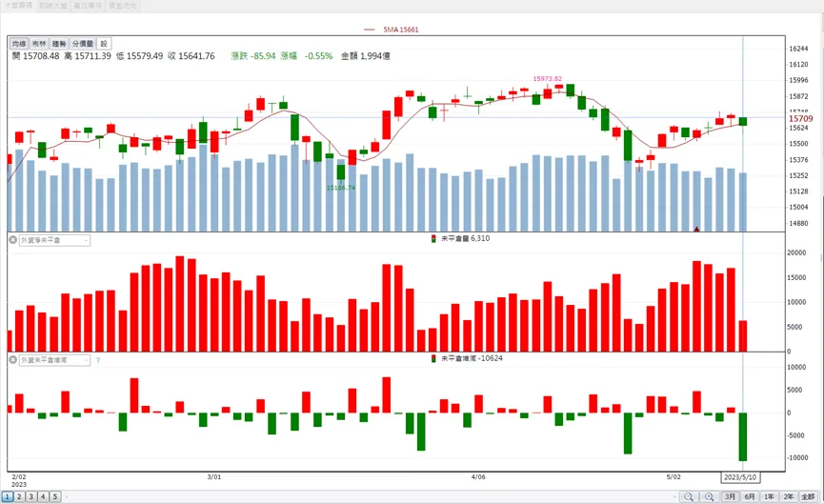
Task: Open the 大盤籌碼 top tab
Action: coord(18,6)
